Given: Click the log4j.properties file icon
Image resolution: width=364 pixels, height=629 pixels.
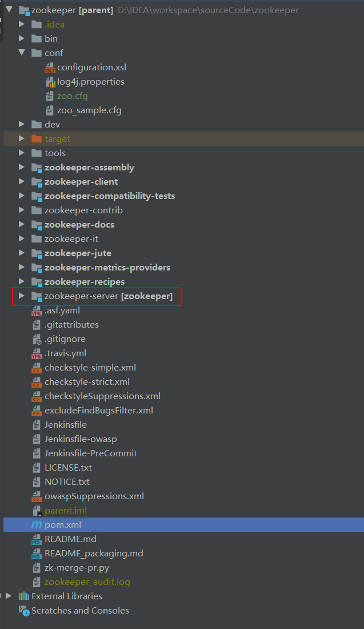Looking at the screenshot, I should pyautogui.click(x=50, y=82).
